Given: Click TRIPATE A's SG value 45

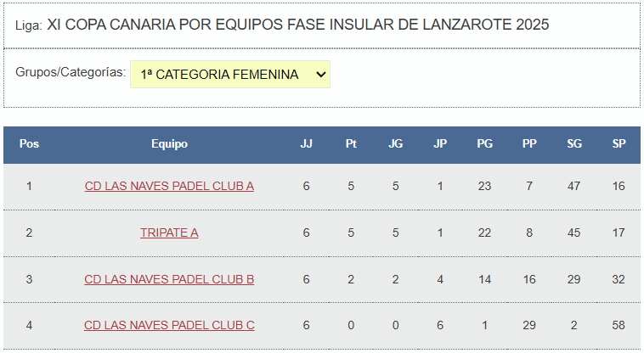Looking at the screenshot, I should click(574, 233).
